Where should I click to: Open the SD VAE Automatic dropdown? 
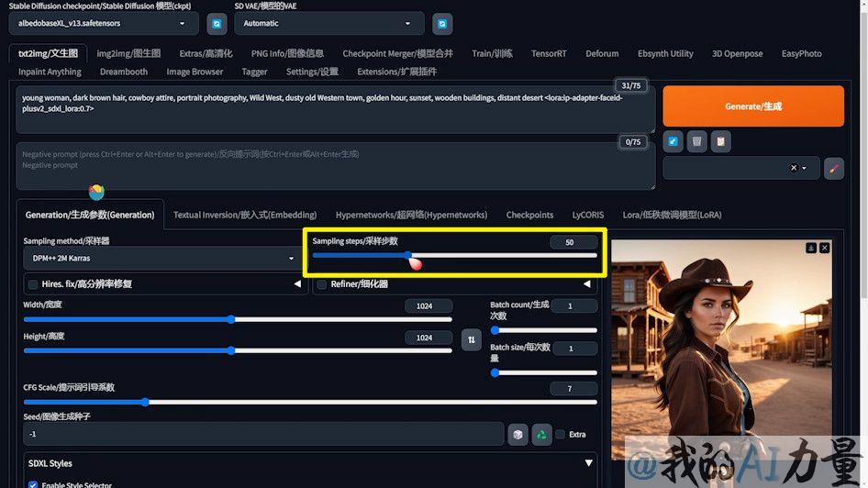tap(328, 24)
